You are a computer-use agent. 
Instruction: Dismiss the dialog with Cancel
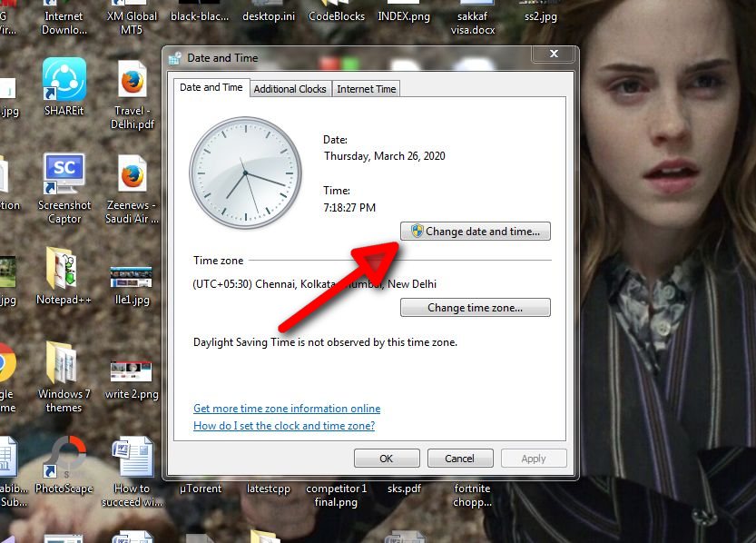[460, 459]
